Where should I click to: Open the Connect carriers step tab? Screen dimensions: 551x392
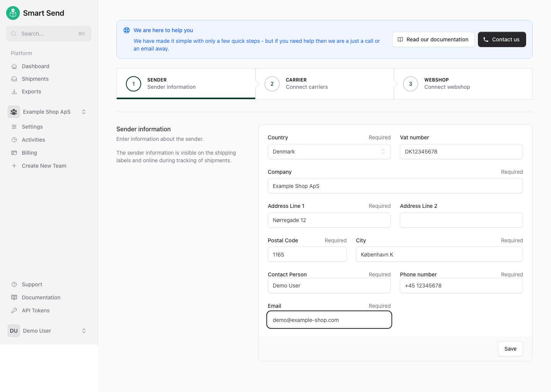point(324,84)
